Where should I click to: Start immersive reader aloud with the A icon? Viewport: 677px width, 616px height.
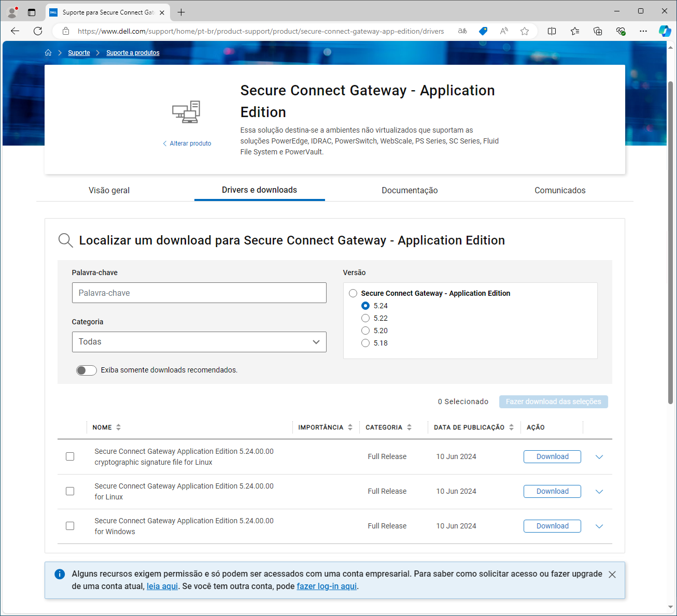coord(504,31)
